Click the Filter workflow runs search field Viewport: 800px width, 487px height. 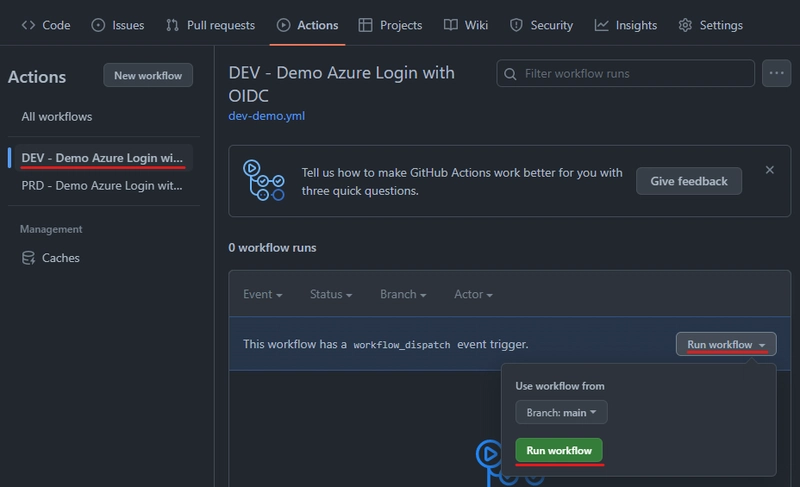pyautogui.click(x=626, y=73)
